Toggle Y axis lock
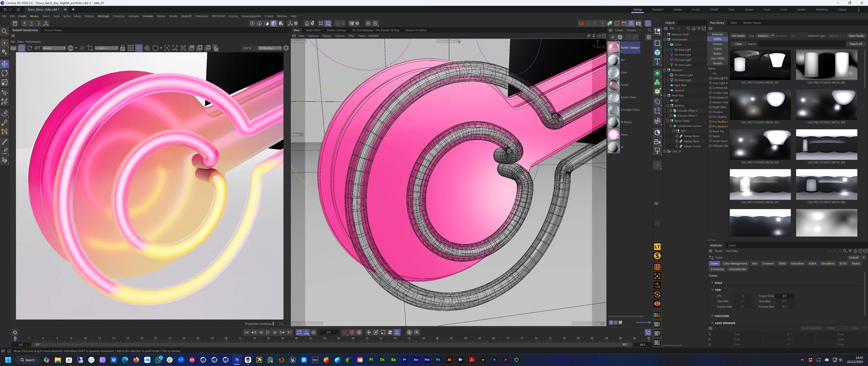The image size is (868, 366). pyautogui.click(x=32, y=23)
